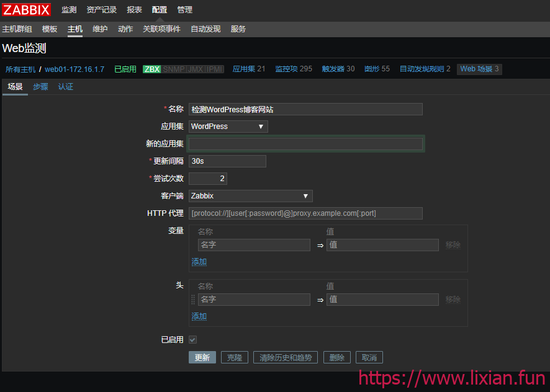Open 应用集 21 link
550x392 pixels.
[x=249, y=69]
